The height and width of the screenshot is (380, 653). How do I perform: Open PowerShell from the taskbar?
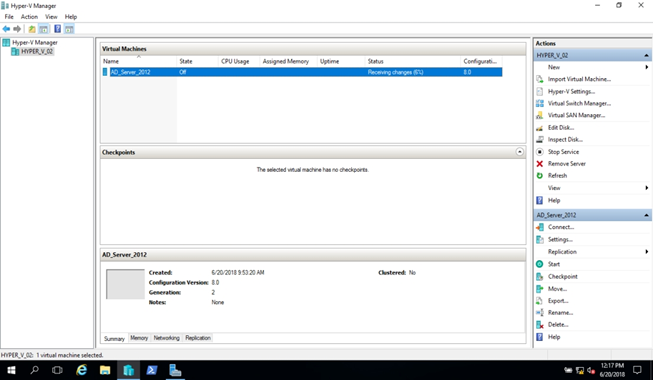152,370
